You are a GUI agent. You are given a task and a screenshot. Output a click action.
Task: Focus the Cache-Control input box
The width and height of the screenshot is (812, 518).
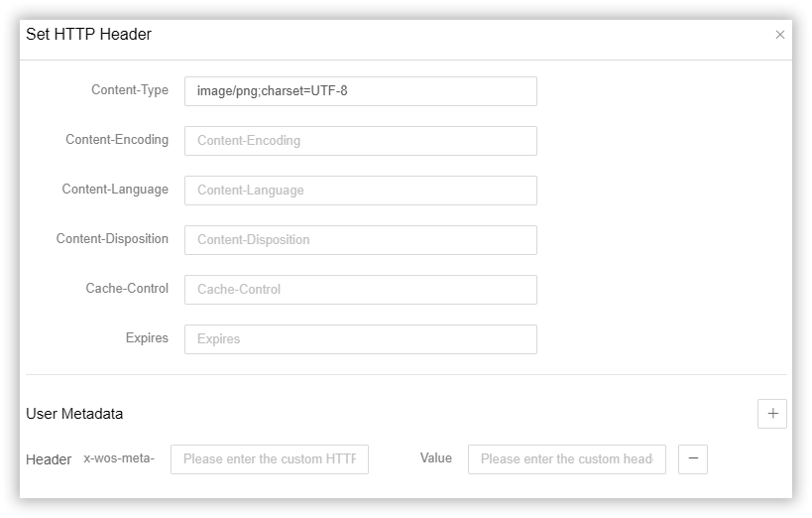[360, 290]
